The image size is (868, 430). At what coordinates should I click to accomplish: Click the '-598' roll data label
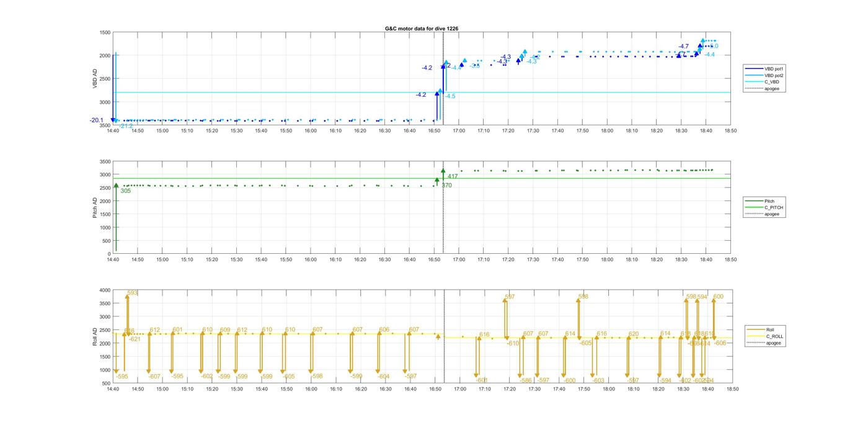point(316,377)
